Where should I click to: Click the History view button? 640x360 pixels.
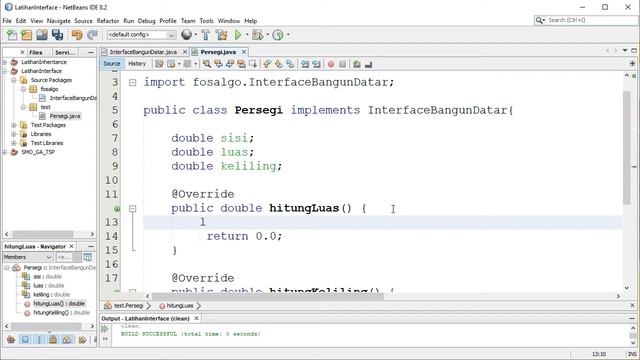coord(137,64)
